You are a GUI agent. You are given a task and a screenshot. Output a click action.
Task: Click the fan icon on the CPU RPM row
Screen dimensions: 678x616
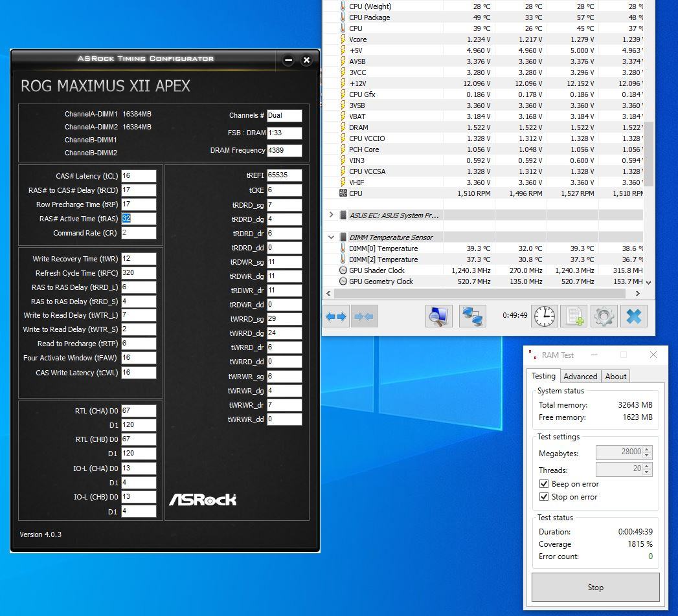[343, 193]
